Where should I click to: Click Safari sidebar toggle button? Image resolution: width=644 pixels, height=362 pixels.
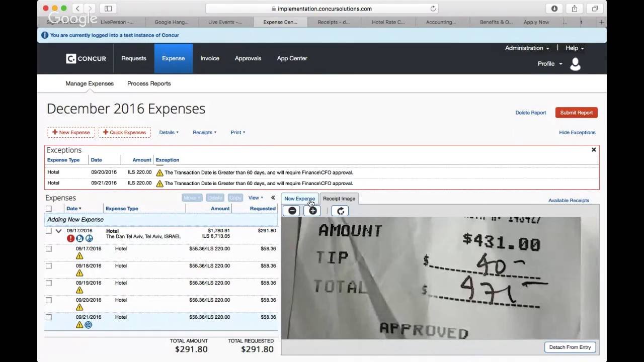click(108, 9)
